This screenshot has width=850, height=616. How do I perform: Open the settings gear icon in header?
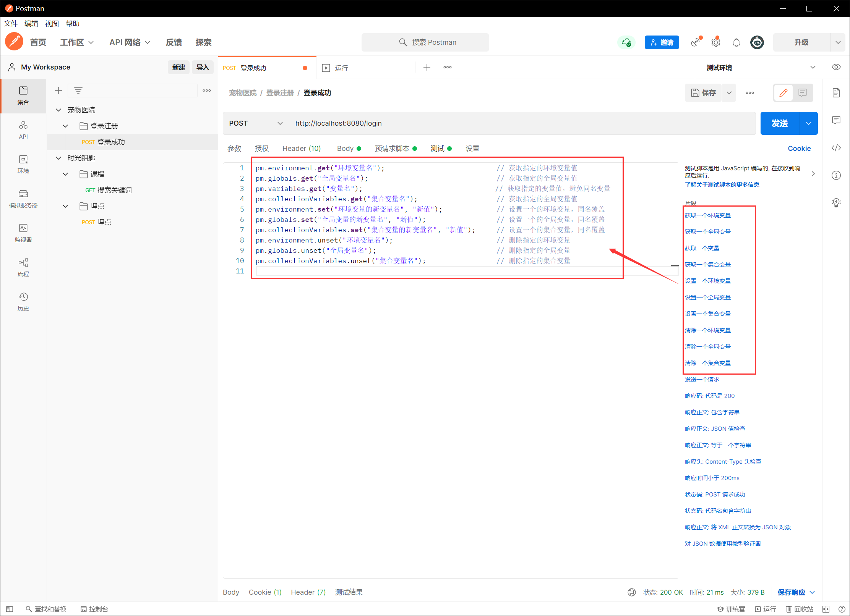click(x=715, y=42)
